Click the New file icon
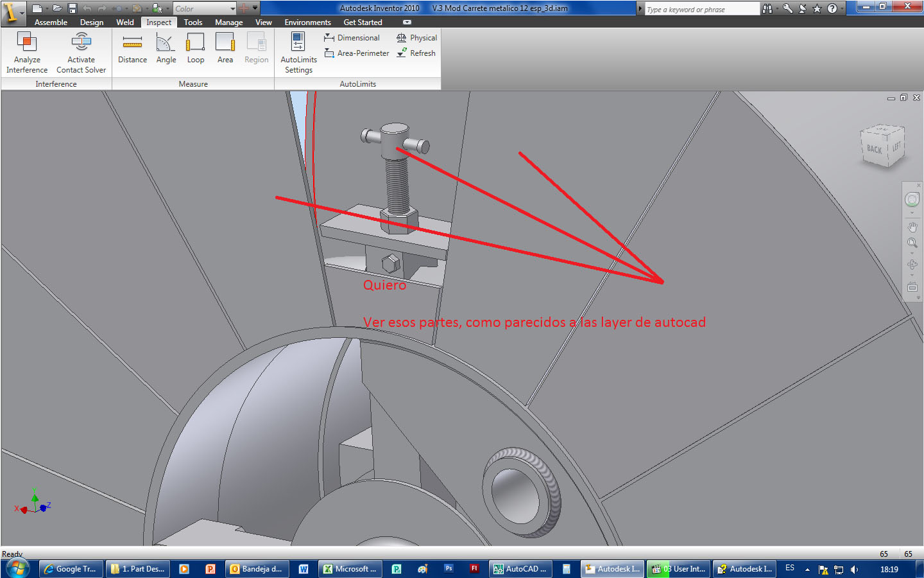Screen dimensions: 924x578 pyautogui.click(x=37, y=8)
